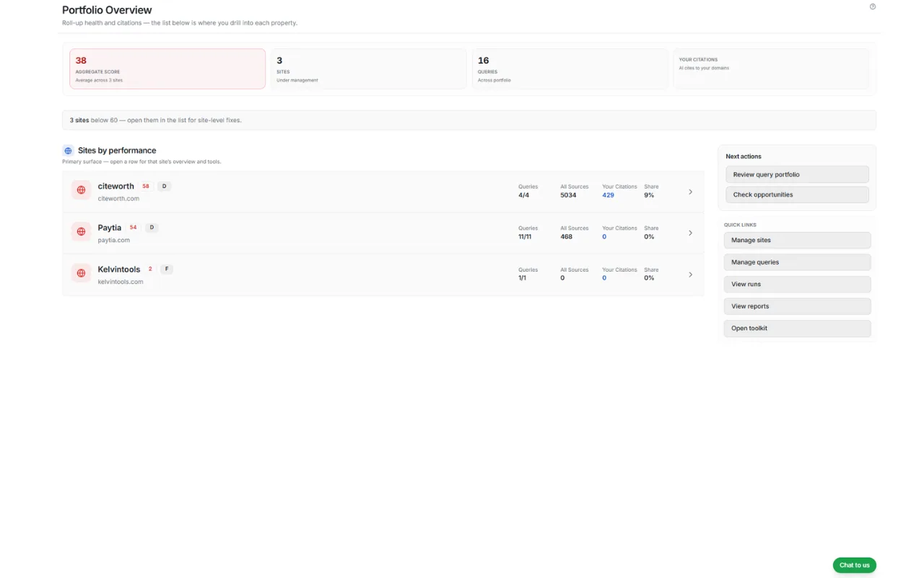Open Manage sites quick link
The width and height of the screenshot is (924, 578).
click(797, 240)
